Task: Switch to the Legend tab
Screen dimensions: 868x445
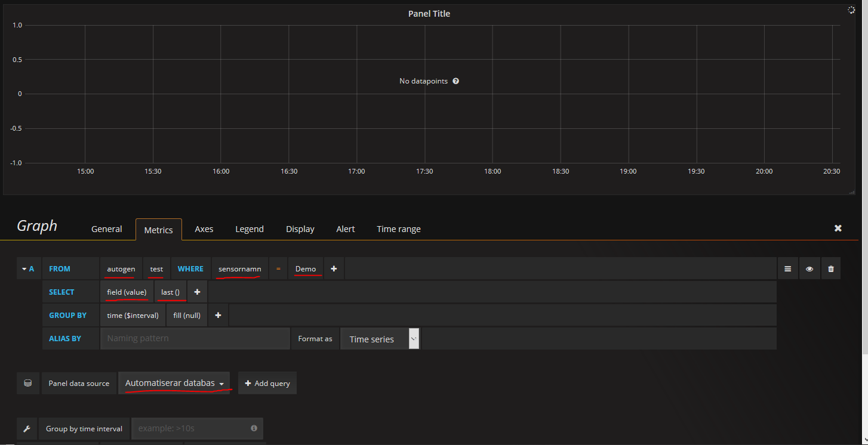Action: point(250,229)
